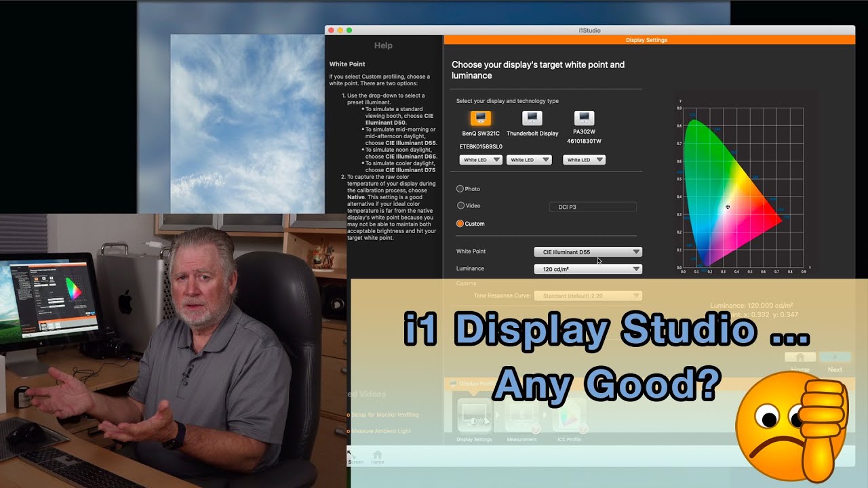Click the 'White Point' help section heading
This screenshot has width=868, height=488.
pos(347,64)
